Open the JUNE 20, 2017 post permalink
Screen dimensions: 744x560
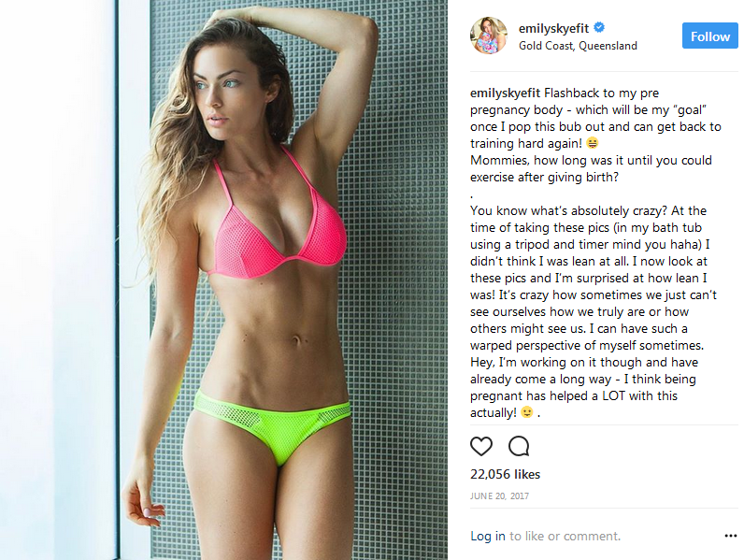point(499,495)
